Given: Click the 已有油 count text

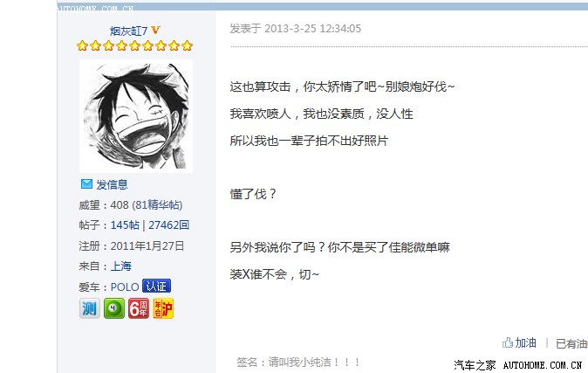Looking at the screenshot, I should point(571,343).
